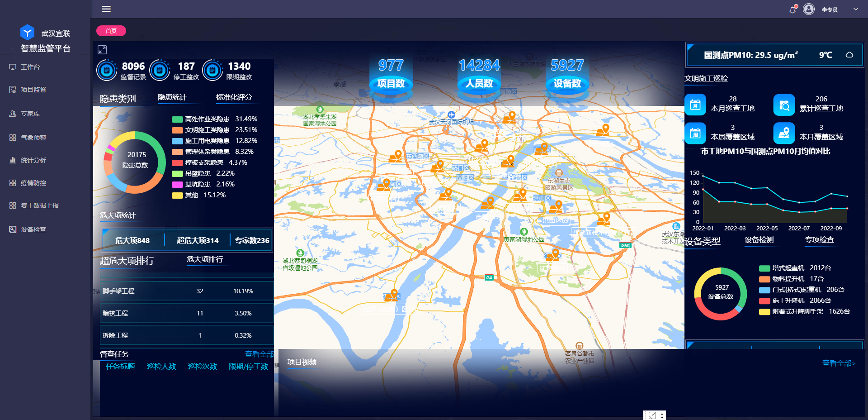
Task: Switch to 专项检查 tab
Action: pyautogui.click(x=820, y=240)
